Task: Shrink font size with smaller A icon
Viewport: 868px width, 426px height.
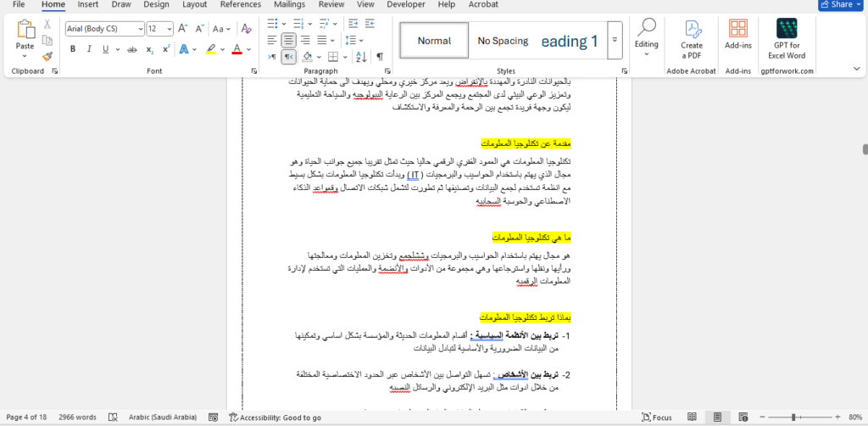Action: click(x=199, y=29)
